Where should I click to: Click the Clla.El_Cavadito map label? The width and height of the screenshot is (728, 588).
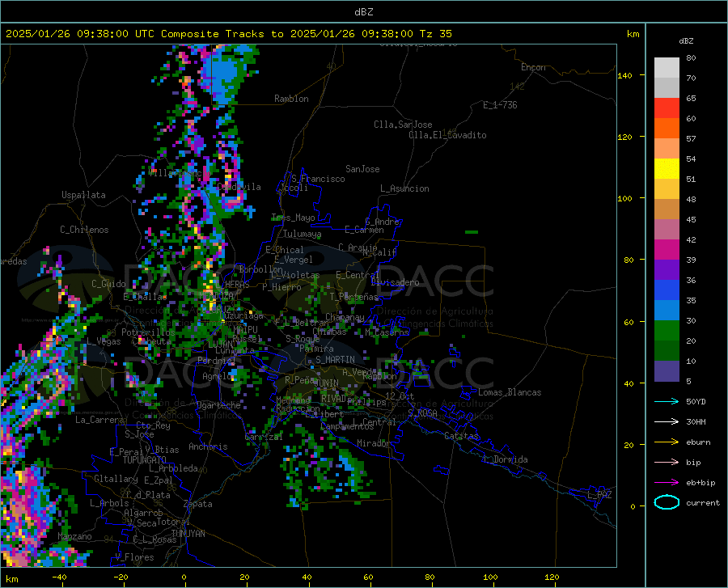(447, 135)
